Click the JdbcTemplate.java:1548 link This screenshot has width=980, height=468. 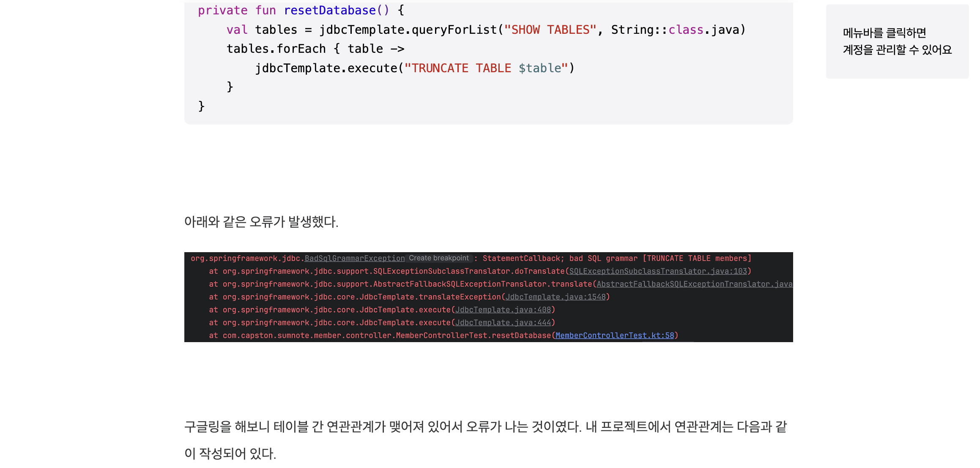click(x=556, y=297)
